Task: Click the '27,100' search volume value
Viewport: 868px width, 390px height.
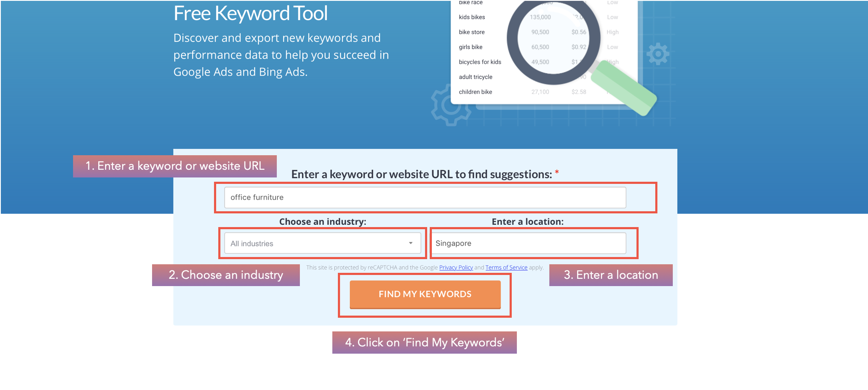Action: 540,92
